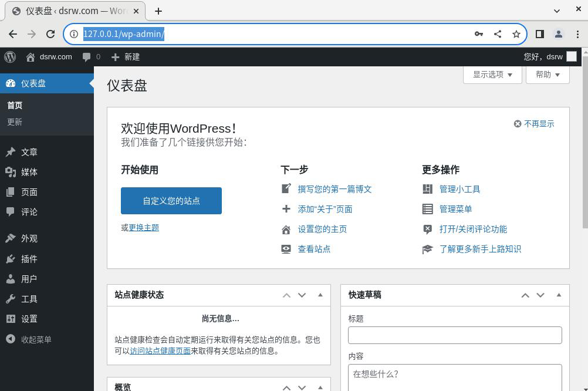588x391 pixels.
Task: Click 访问站点健康页面 link
Action: click(x=160, y=351)
